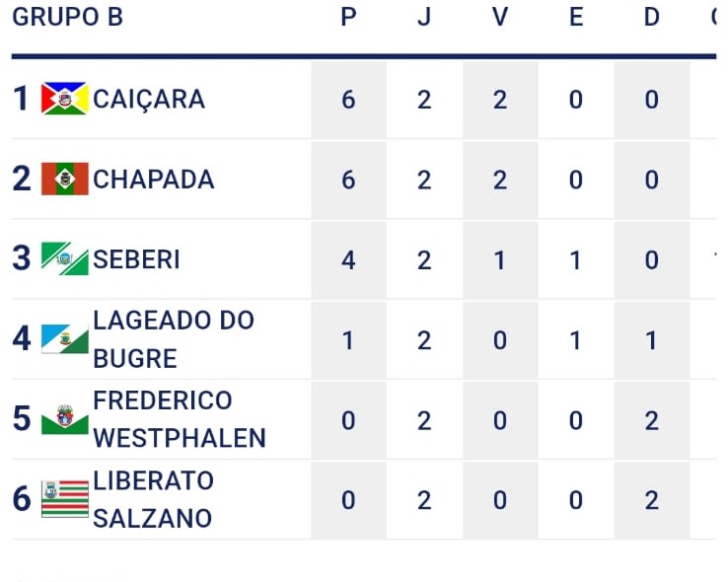Open Frederico Westphalen team name
The image size is (728, 582).
click(x=179, y=419)
